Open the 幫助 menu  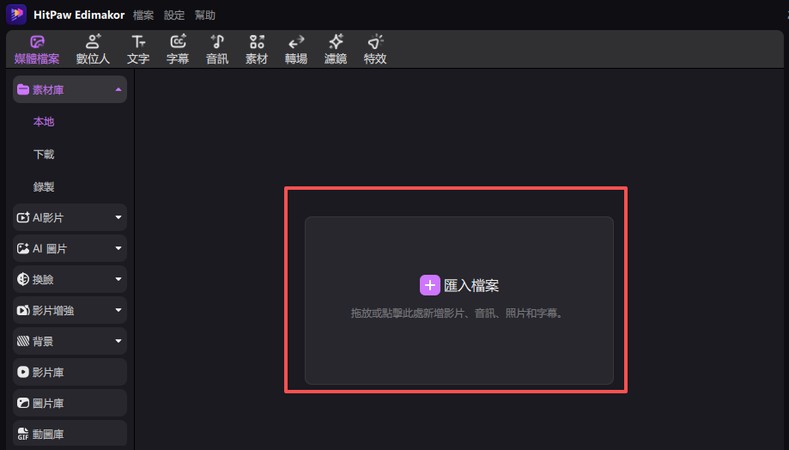pos(205,15)
